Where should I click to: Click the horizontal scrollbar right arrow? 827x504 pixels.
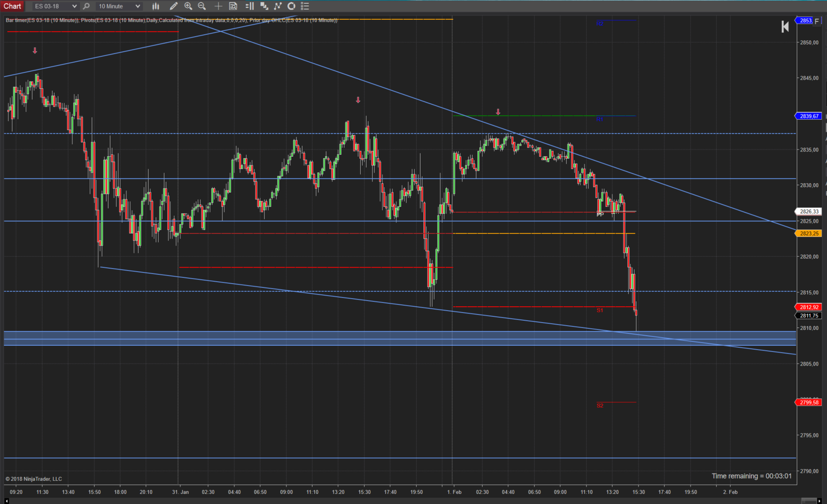(x=819, y=501)
